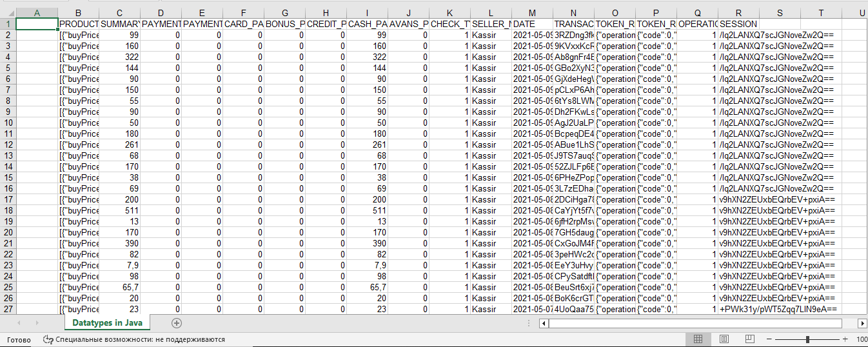Screen dimensions: 868x347
Task: Select column C header
Action: tap(119, 13)
